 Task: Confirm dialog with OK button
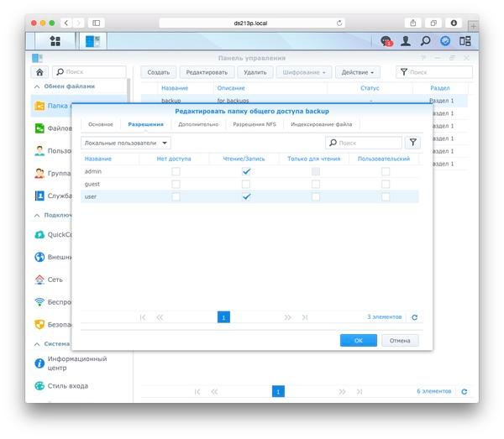click(x=359, y=341)
